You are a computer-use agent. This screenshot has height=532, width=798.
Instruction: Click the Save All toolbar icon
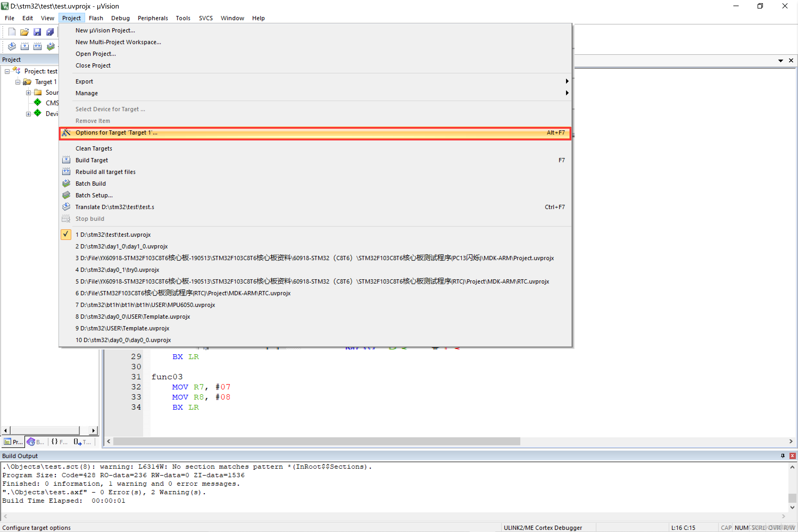click(50, 32)
